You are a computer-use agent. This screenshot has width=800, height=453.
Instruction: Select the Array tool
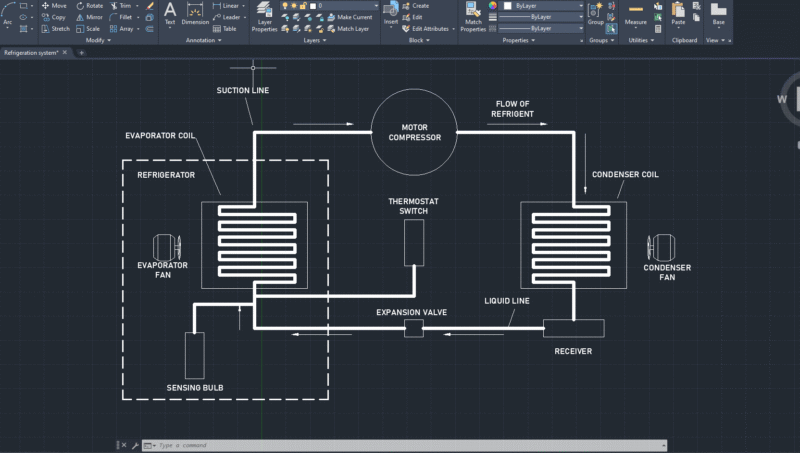[121, 29]
